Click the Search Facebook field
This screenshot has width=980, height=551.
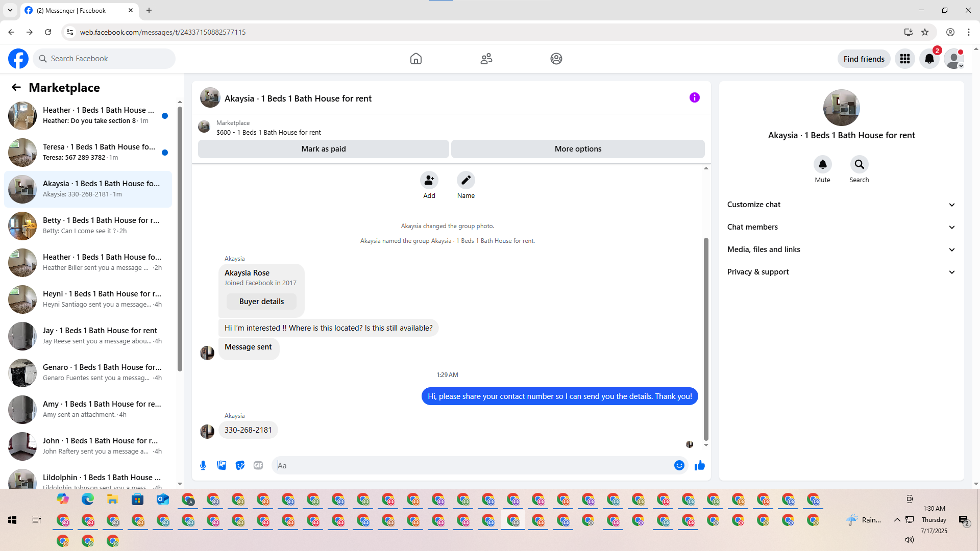pos(104,59)
